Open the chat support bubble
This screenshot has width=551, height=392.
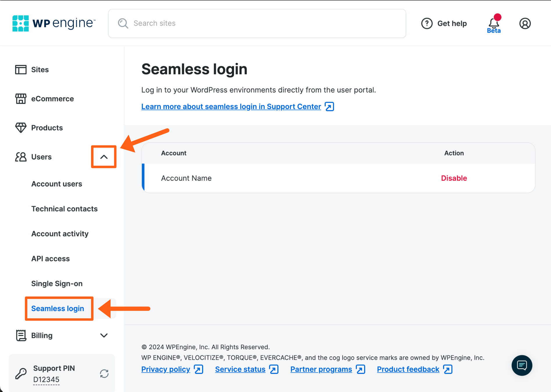click(522, 365)
